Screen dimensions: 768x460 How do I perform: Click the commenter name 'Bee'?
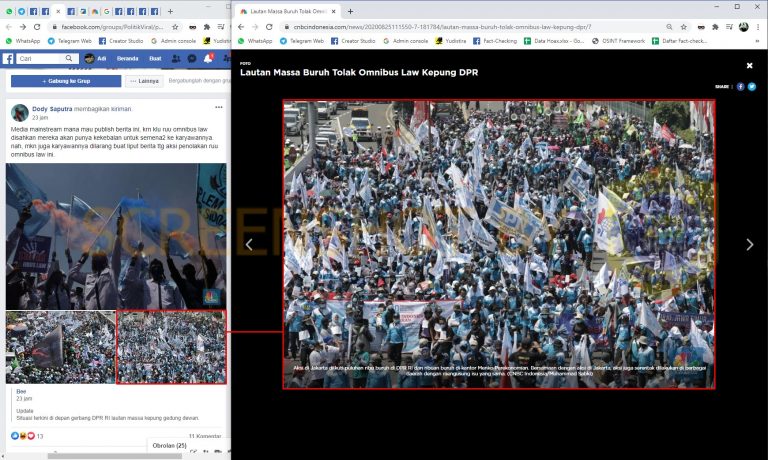click(21, 391)
